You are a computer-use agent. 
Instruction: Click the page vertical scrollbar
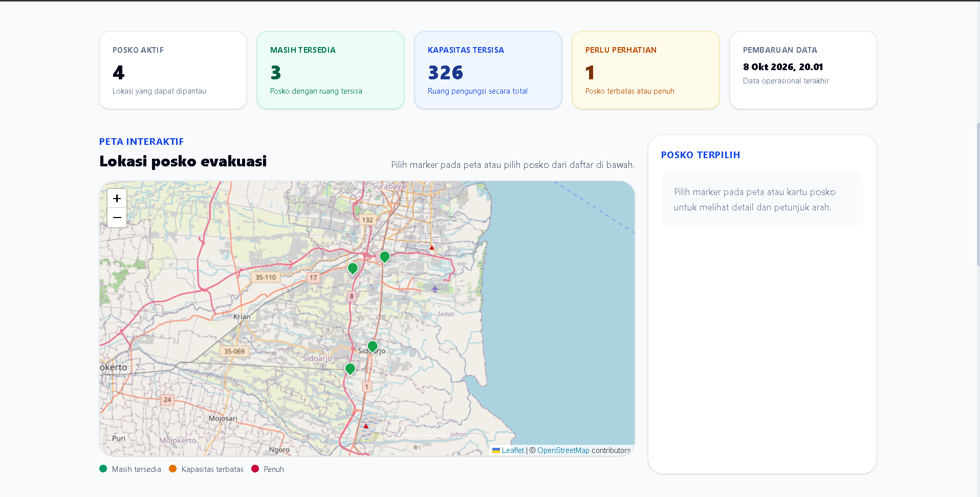pyautogui.click(x=978, y=195)
